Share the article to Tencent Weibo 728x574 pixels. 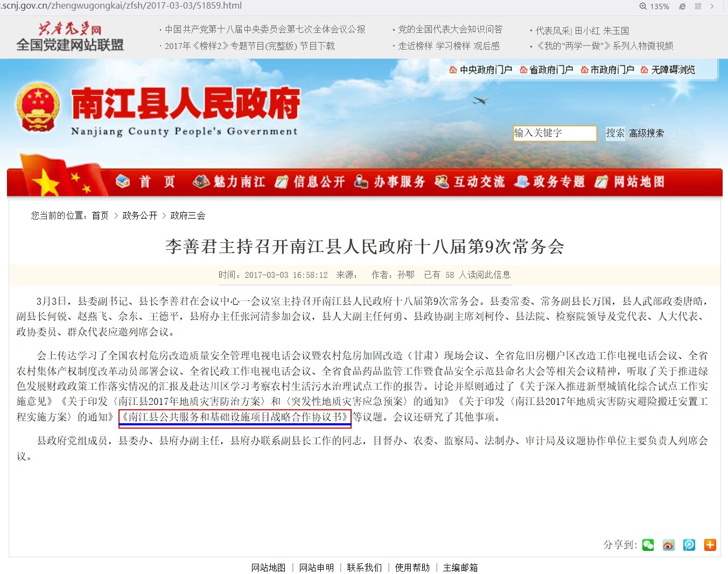pyautogui.click(x=689, y=545)
